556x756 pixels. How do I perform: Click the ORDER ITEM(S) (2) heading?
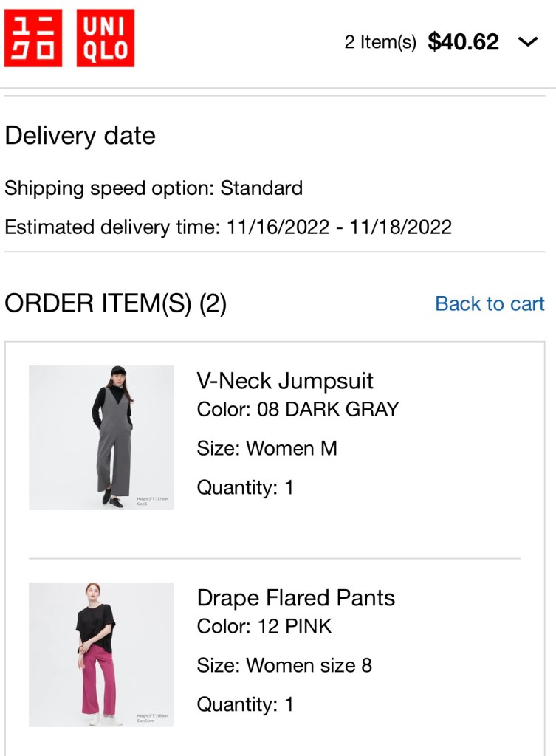115,303
